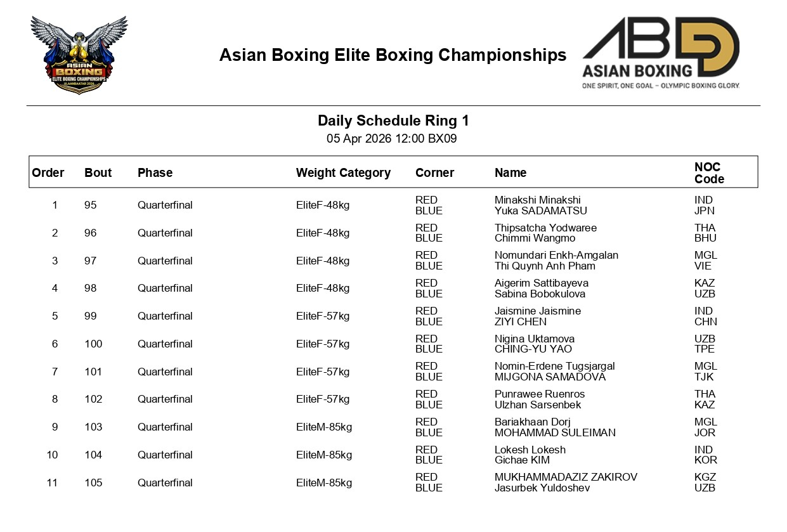
Task: Select the Daily Schedule Ring 1 heading
Action: [393, 121]
